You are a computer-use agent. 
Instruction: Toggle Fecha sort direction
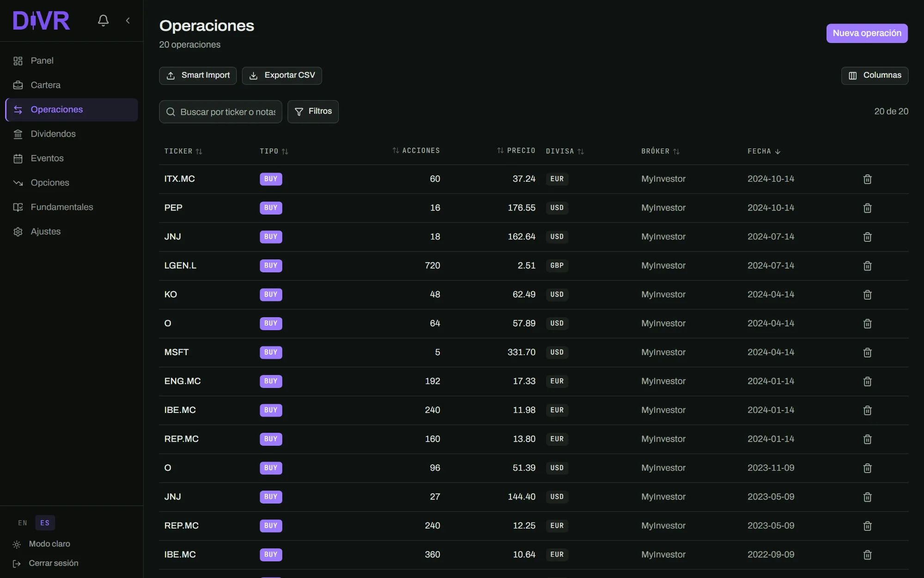click(764, 151)
